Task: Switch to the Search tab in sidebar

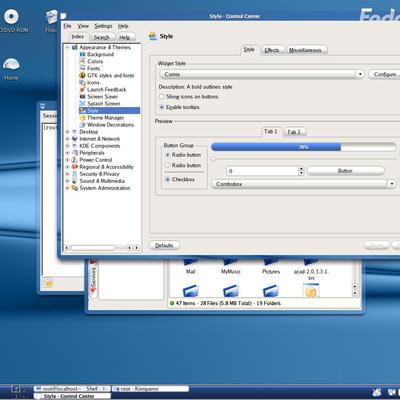Action: (x=101, y=37)
